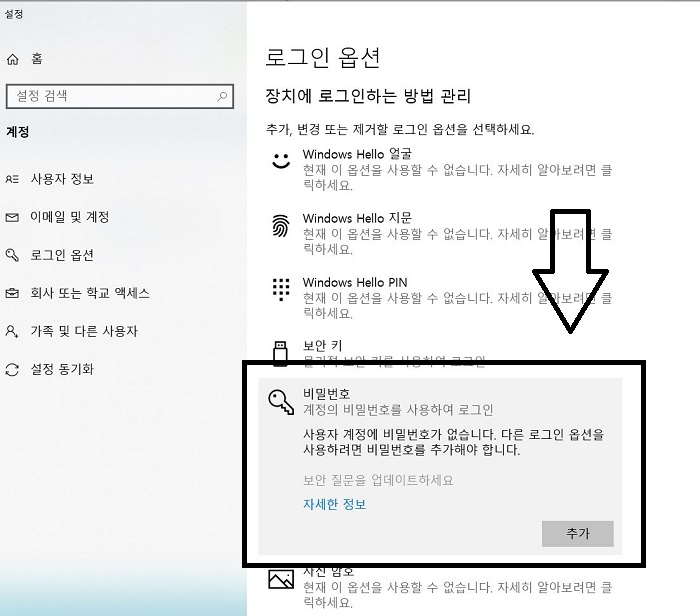The image size is (700, 616).
Task: Click the 사용자 정보 person card icon
Action: (12, 179)
